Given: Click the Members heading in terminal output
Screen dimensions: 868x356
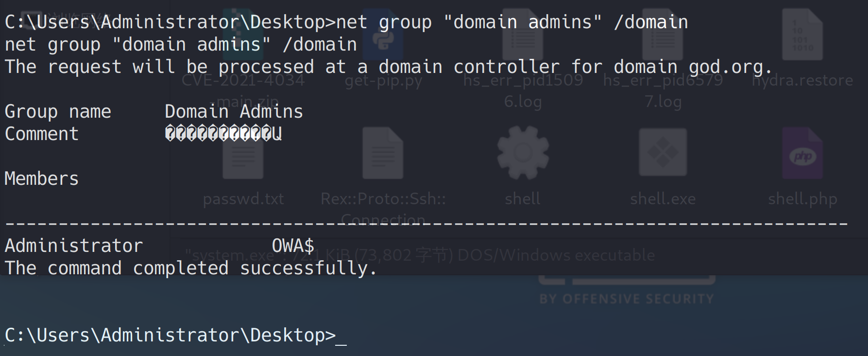Looking at the screenshot, I should 42,178.
